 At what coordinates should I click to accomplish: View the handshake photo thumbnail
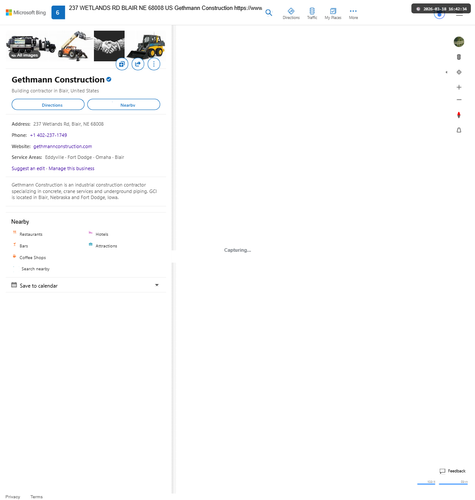click(x=109, y=46)
